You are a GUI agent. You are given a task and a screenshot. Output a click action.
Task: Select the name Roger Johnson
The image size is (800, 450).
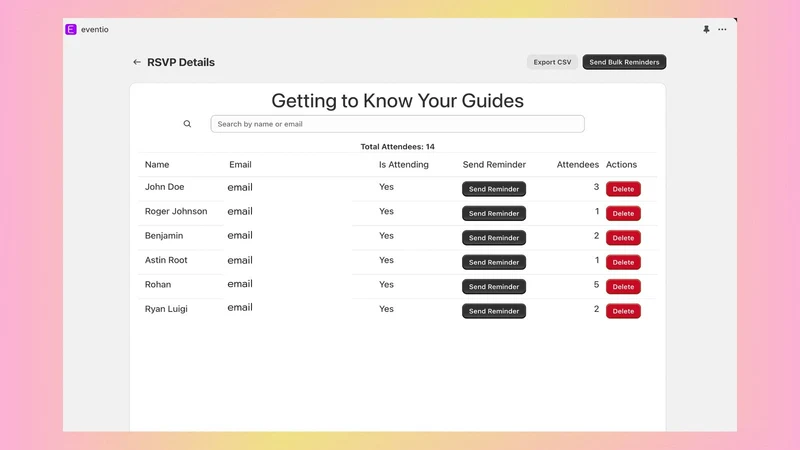tap(176, 211)
